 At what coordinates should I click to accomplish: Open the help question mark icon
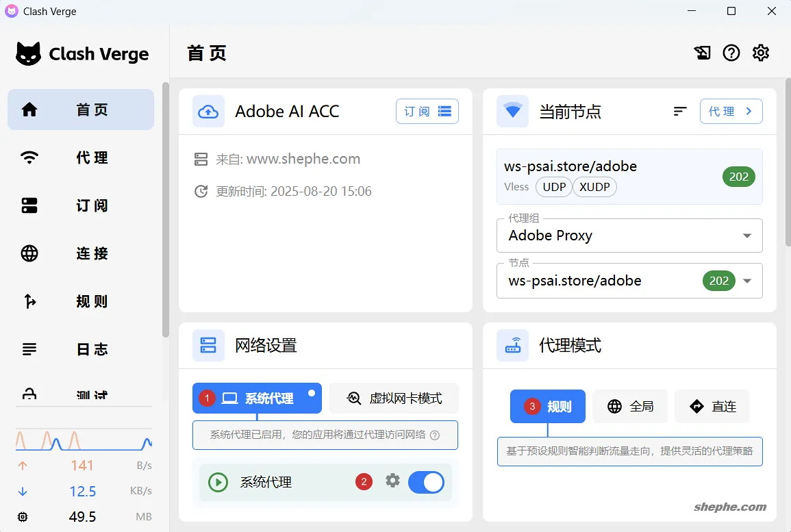(x=731, y=52)
